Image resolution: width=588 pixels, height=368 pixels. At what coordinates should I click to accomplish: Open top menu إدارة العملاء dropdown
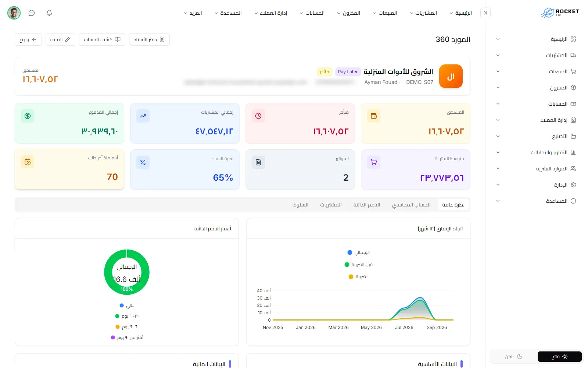click(271, 13)
